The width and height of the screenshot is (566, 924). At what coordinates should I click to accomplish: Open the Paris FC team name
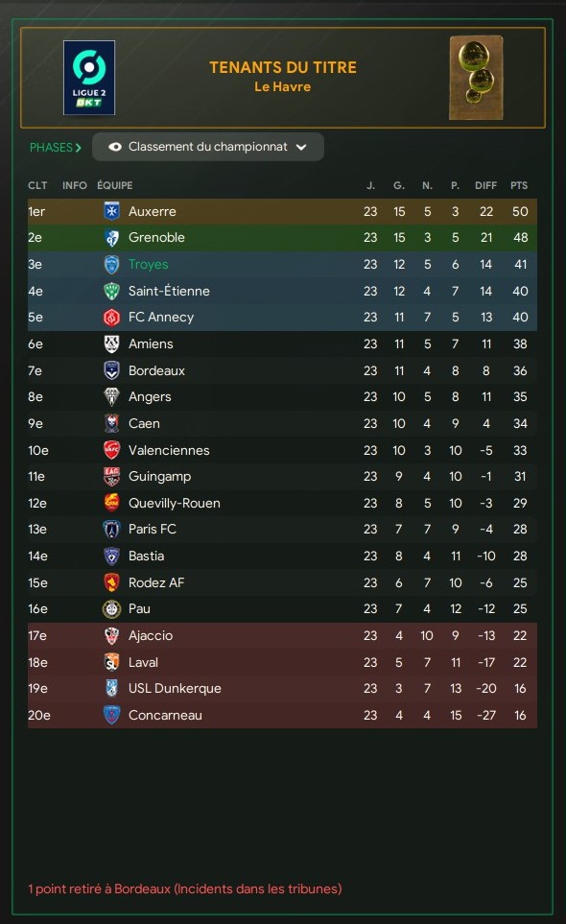(x=152, y=530)
